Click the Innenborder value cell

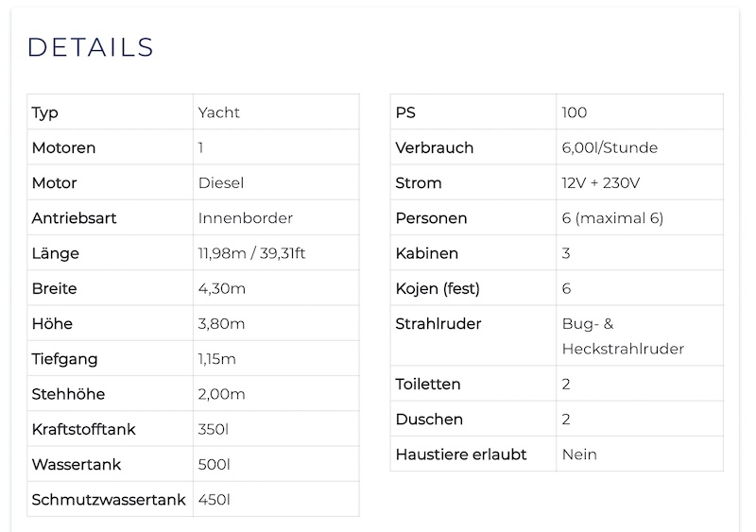276,217
